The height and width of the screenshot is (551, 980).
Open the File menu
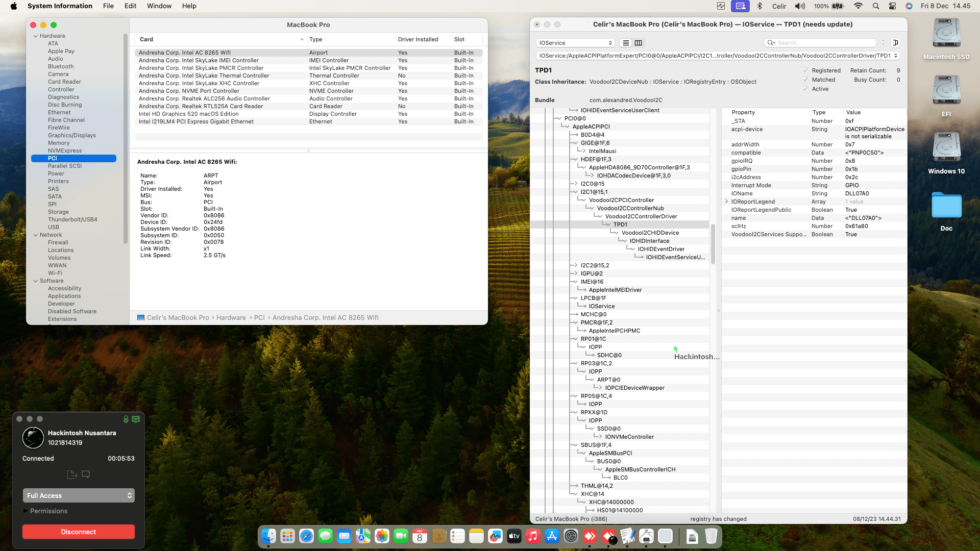pyautogui.click(x=108, y=6)
